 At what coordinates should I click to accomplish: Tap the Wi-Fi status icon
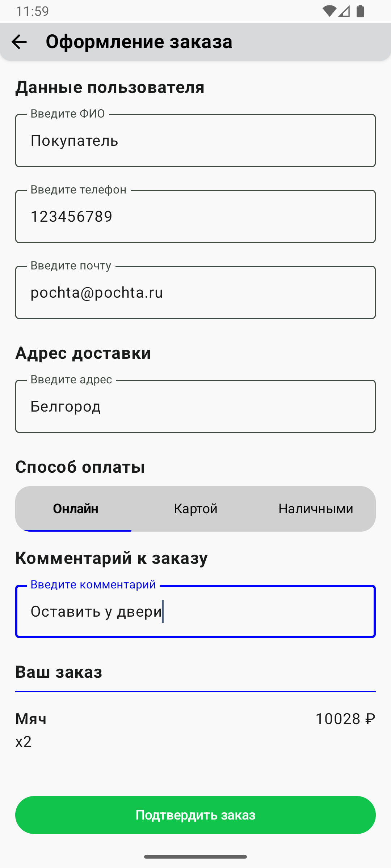(329, 11)
